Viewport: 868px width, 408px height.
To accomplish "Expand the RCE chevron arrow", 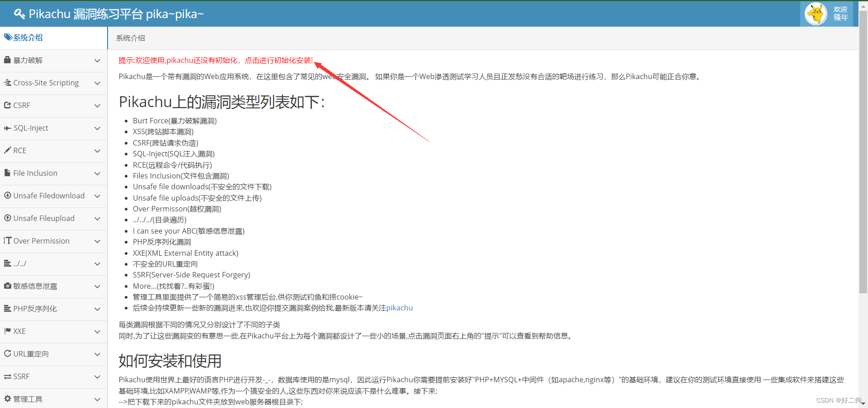I will click(x=97, y=151).
